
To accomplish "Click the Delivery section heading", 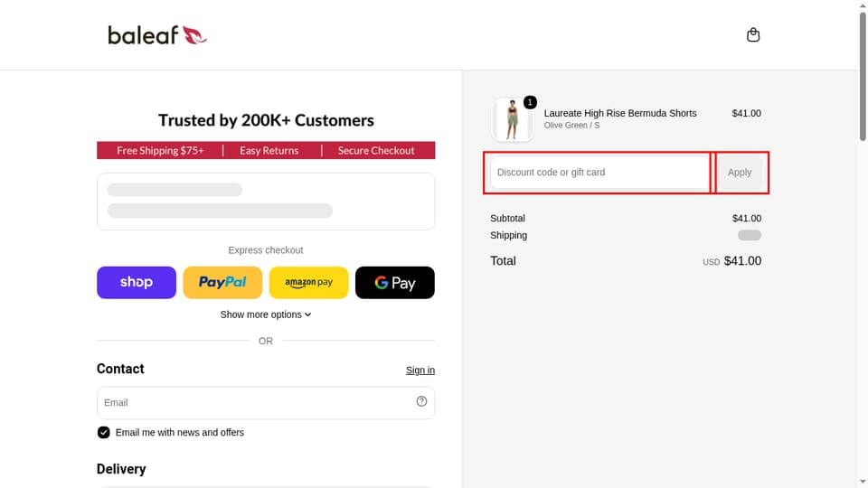I will click(x=121, y=469).
